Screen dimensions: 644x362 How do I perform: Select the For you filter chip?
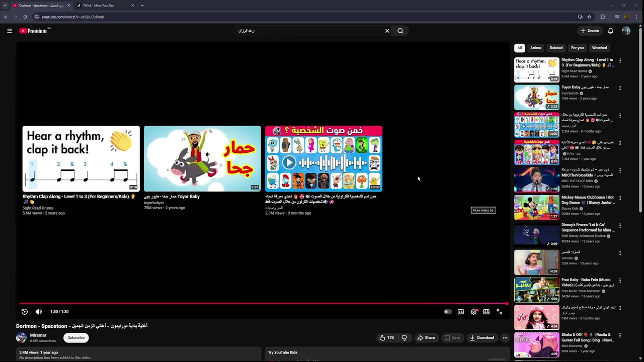click(x=577, y=48)
